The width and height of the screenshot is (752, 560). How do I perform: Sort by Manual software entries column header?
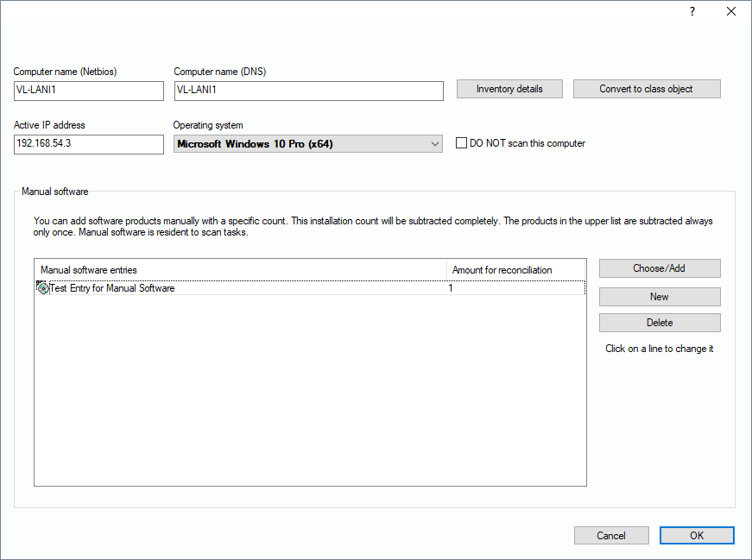pos(240,270)
